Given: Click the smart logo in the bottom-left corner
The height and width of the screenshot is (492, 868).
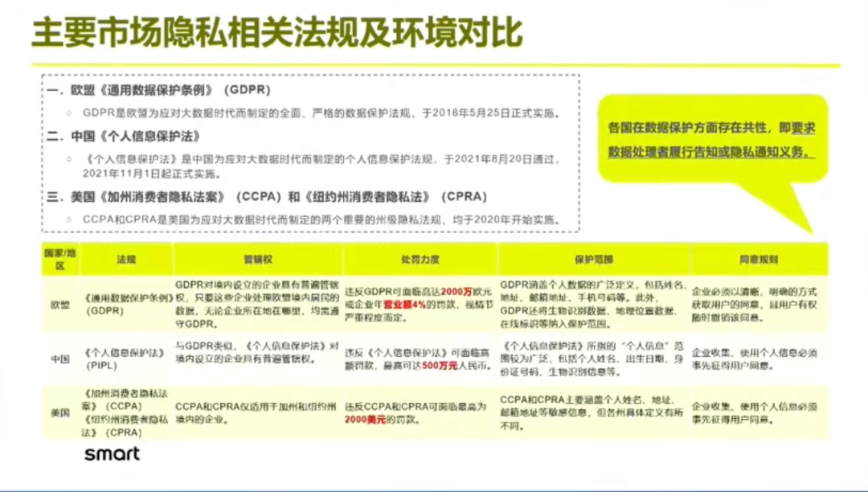Looking at the screenshot, I should [112, 453].
